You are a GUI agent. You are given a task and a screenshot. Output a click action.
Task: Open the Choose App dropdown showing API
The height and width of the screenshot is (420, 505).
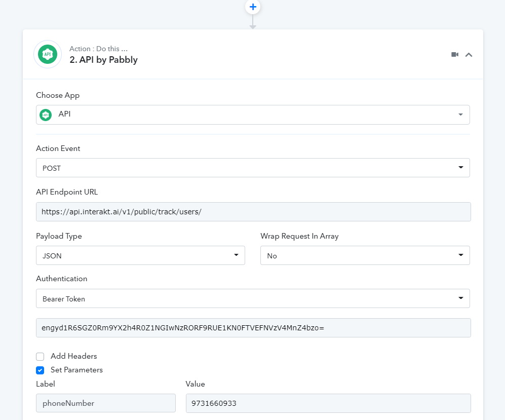point(253,114)
